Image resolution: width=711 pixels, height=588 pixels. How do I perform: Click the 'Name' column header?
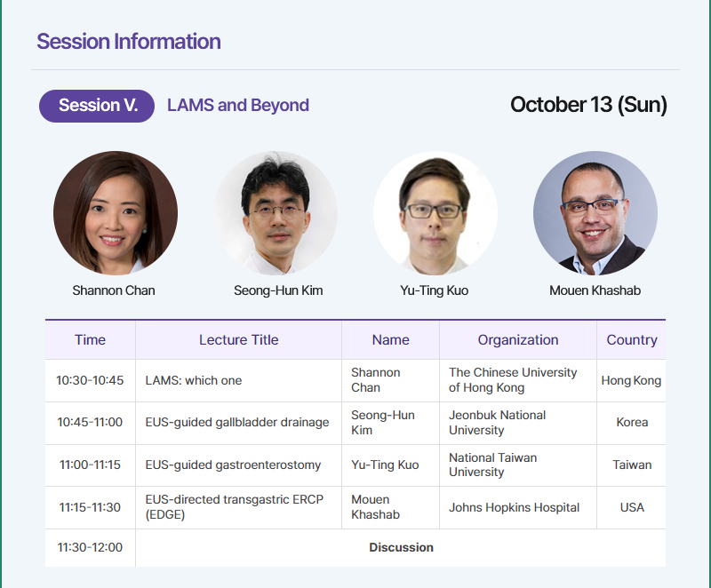click(x=390, y=340)
